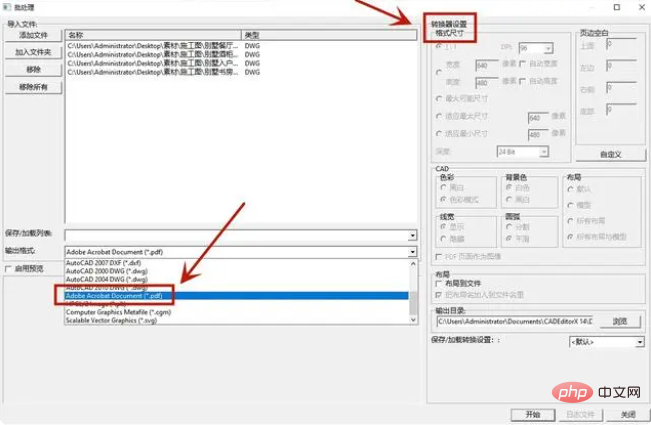Click the 底部 bottom margin input field
This screenshot has height=425, width=651.
click(621, 110)
